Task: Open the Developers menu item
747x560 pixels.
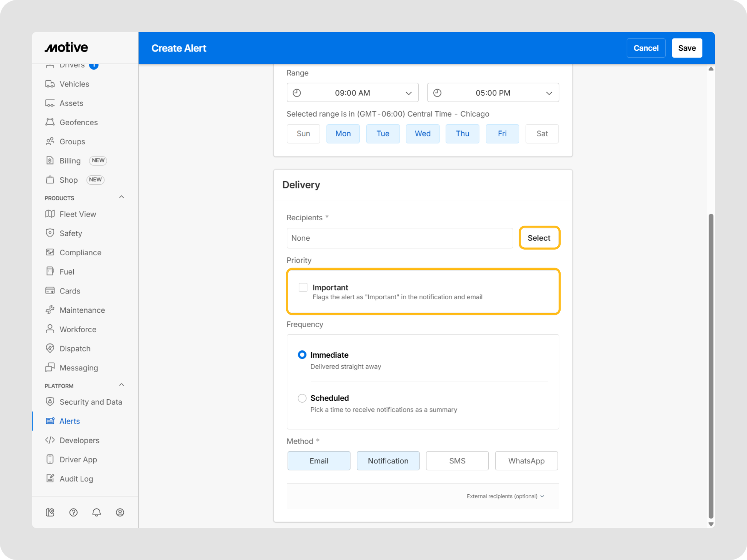Action: click(x=79, y=440)
